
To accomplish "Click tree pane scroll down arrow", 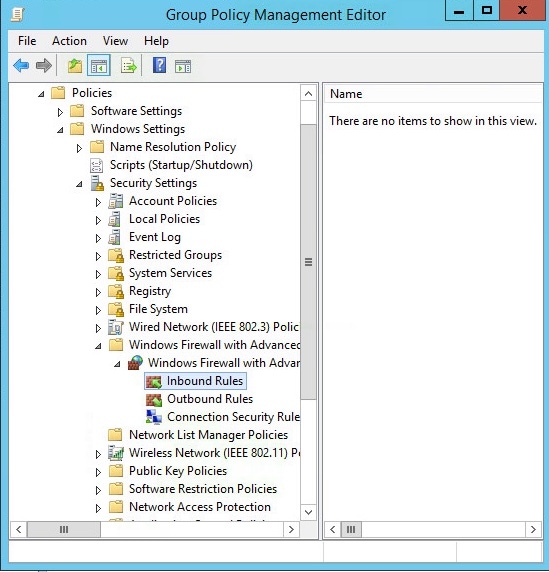I will click(308, 512).
